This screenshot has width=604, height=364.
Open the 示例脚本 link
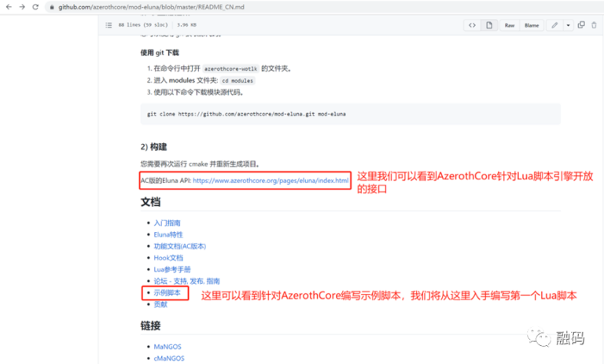(x=167, y=292)
